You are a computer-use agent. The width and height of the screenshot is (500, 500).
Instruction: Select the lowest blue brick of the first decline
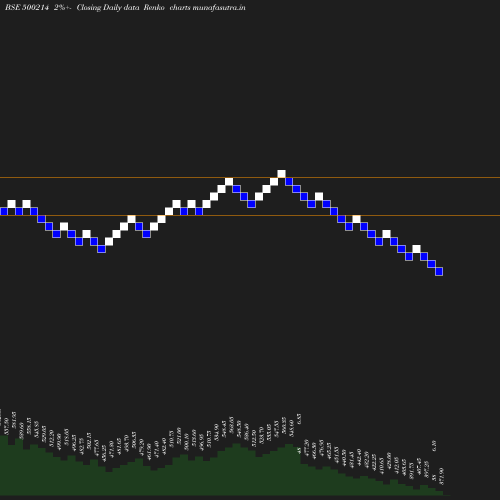click(101, 249)
